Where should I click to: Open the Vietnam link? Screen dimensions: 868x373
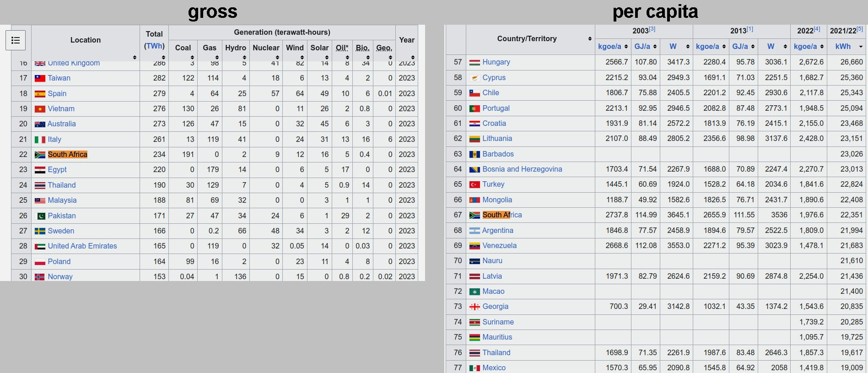pos(61,109)
